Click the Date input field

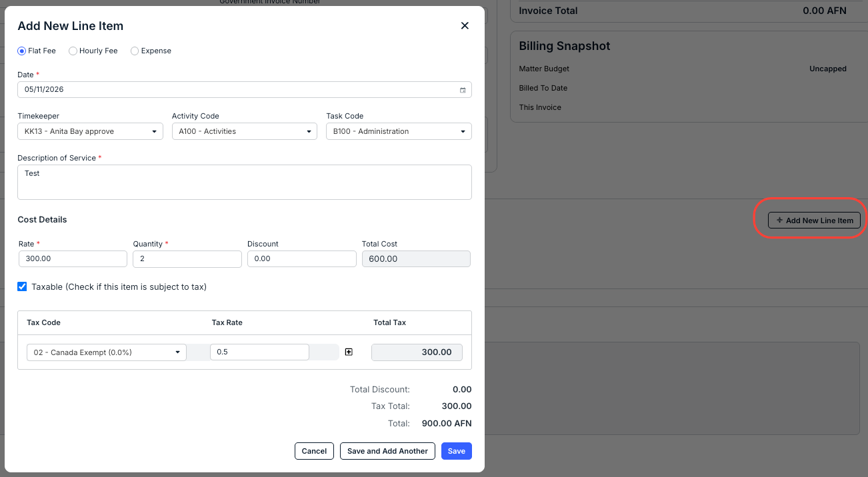click(245, 89)
